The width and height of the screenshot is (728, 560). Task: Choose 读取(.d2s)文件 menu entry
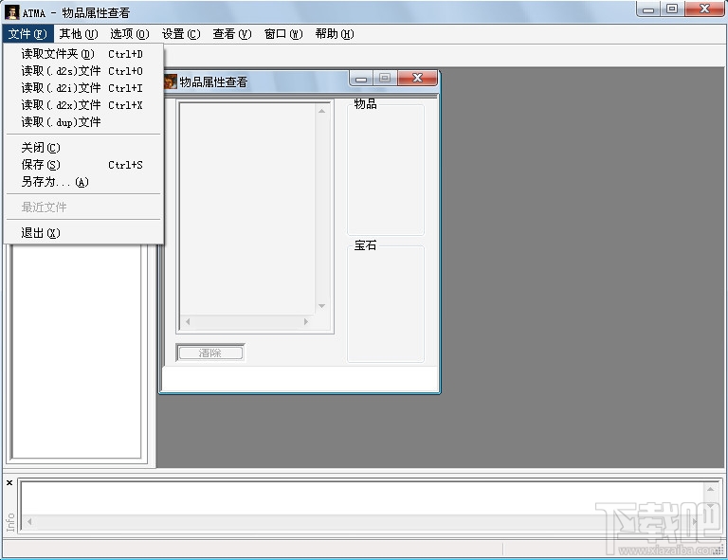click(83, 71)
